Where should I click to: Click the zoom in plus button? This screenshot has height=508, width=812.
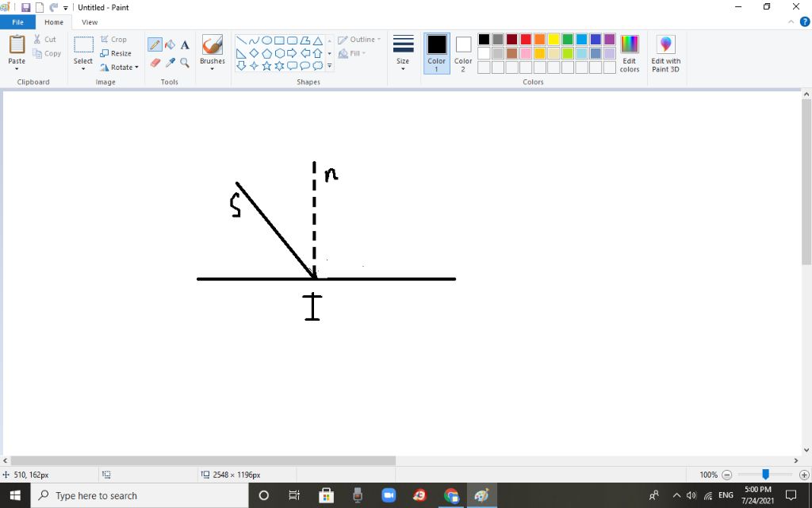point(804,475)
